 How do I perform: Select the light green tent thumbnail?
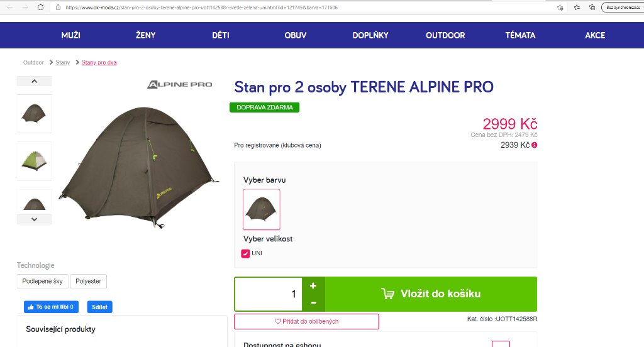pyautogui.click(x=34, y=160)
